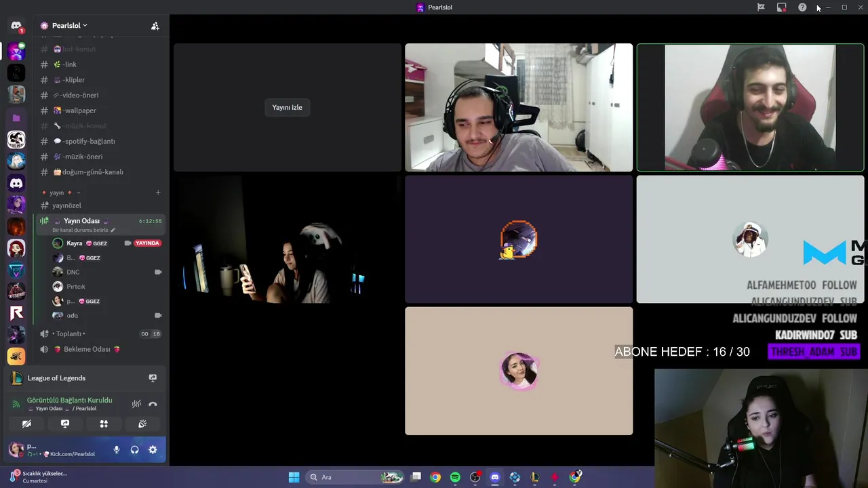Focus the pixel-art avatar tile
Screen dimensions: 868x488
click(x=519, y=239)
